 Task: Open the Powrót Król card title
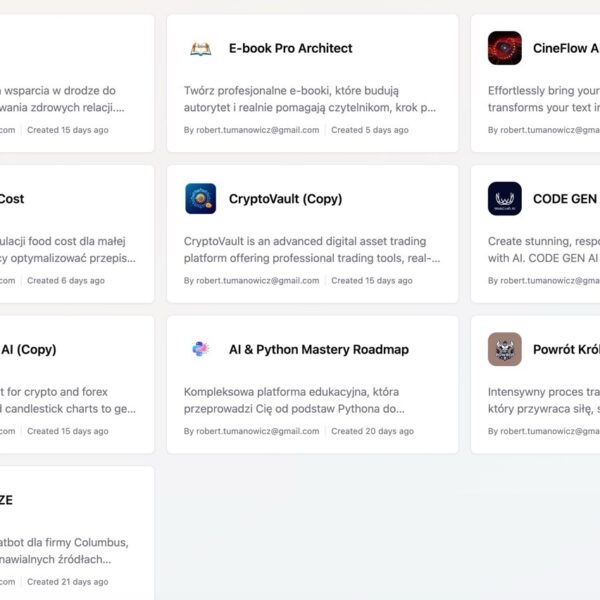click(x=565, y=350)
